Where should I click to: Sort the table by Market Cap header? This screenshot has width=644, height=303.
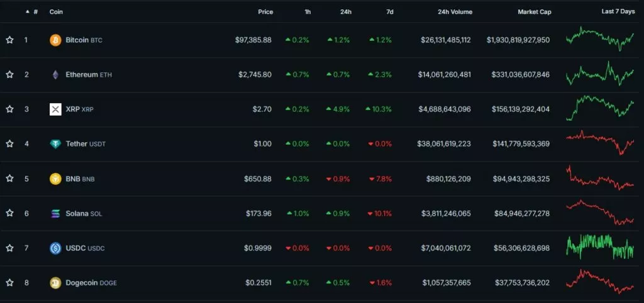click(x=534, y=12)
